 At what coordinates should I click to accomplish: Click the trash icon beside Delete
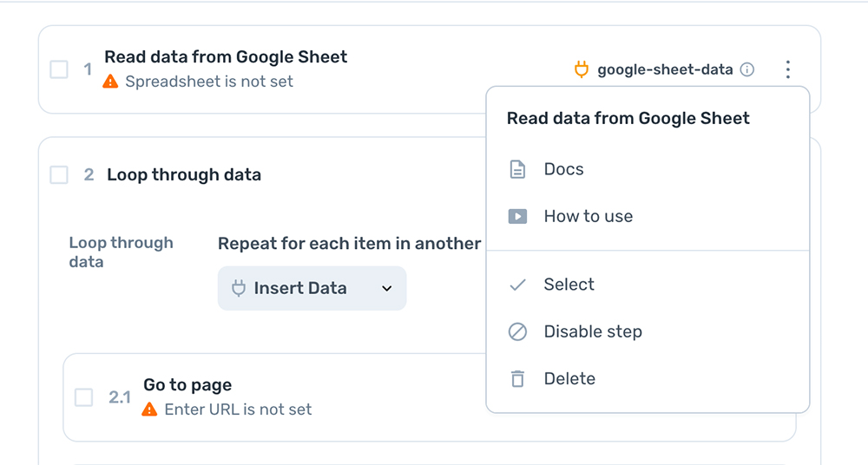point(517,378)
